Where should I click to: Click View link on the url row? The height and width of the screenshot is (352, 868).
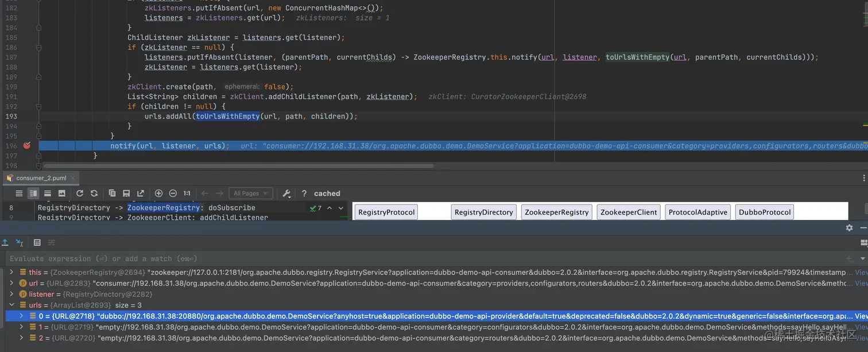(861, 283)
